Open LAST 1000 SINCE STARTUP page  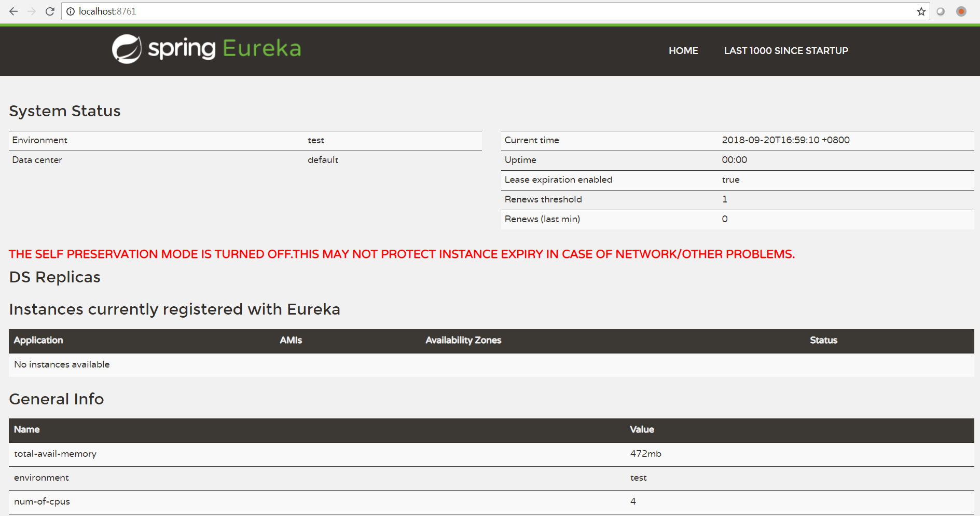click(x=786, y=51)
